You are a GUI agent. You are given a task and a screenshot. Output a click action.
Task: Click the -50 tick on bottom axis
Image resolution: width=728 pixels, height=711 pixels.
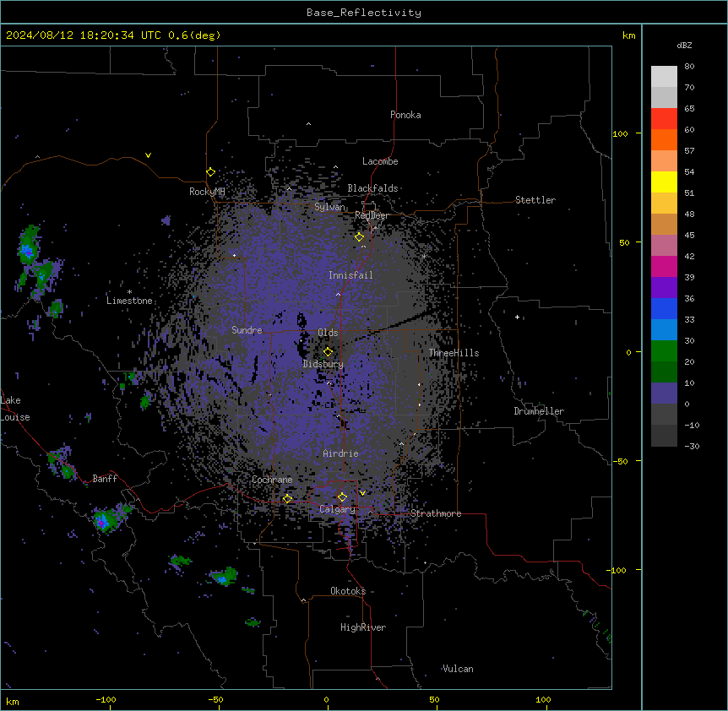(215, 699)
